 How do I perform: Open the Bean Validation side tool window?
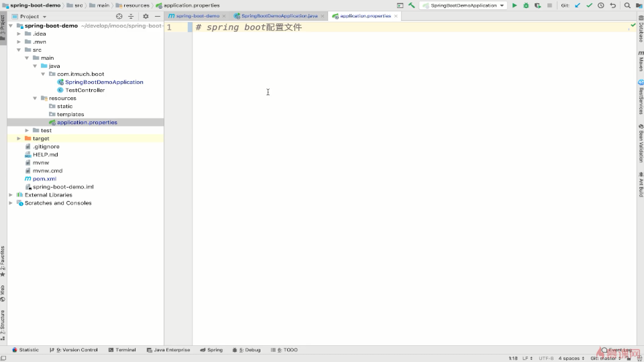click(640, 143)
